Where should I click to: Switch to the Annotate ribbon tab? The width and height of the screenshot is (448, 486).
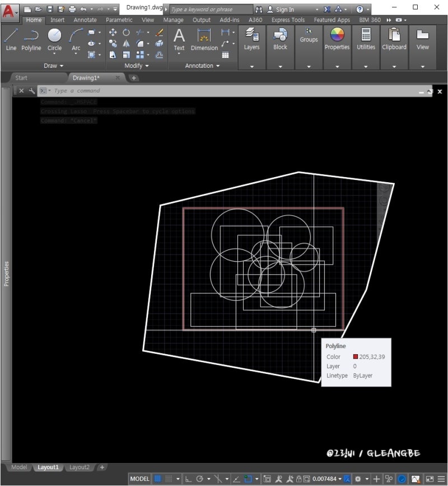tap(85, 20)
